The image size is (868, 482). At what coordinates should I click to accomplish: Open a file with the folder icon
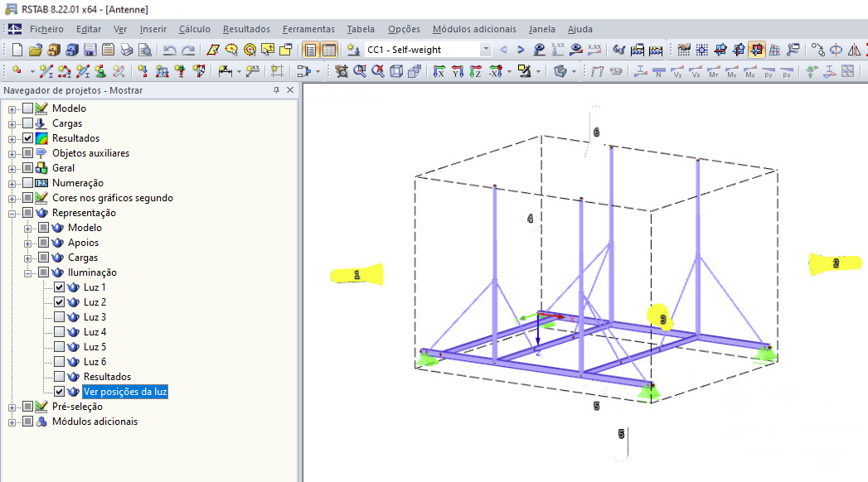point(36,50)
